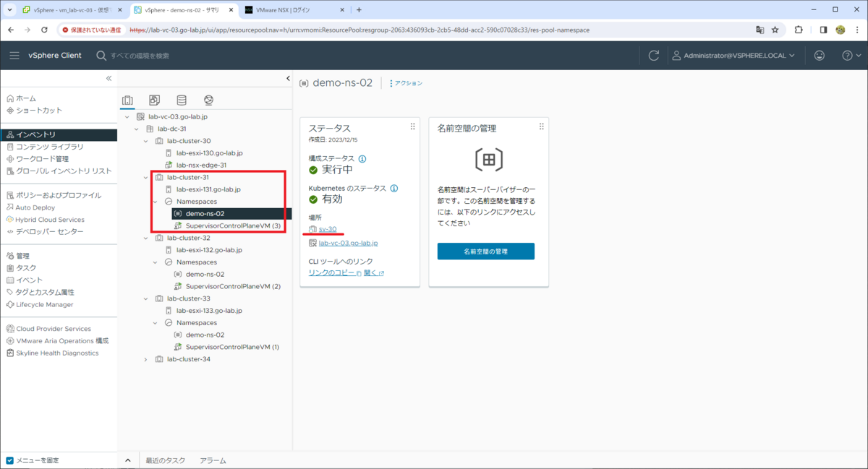The image size is (868, 469).
Task: Open the feedback smiley icon
Action: [819, 56]
